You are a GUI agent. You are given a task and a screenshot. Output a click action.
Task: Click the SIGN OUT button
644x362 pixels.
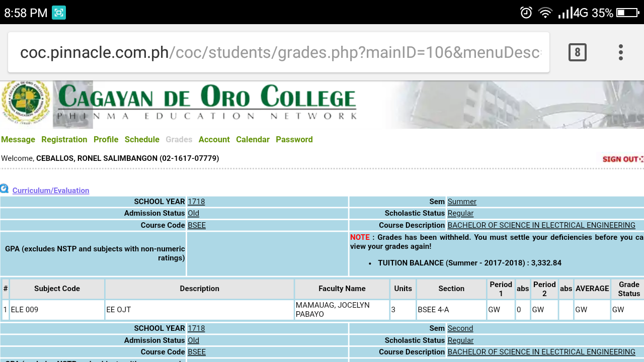[623, 159]
